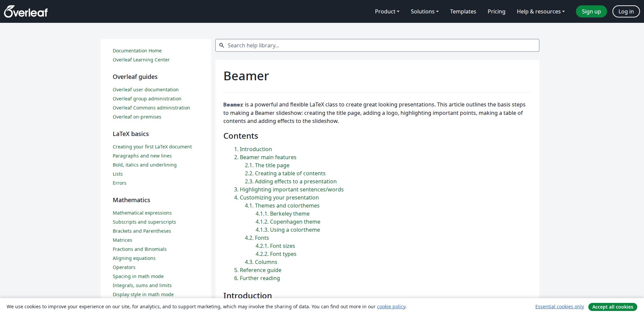Open the Pricing page
Viewport: 644px width, 315px height.
(x=496, y=11)
